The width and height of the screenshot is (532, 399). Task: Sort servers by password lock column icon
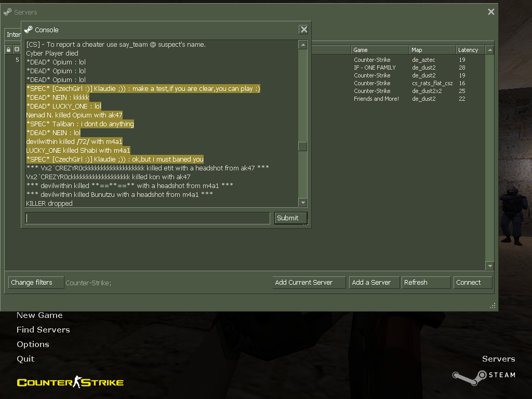tap(8, 49)
